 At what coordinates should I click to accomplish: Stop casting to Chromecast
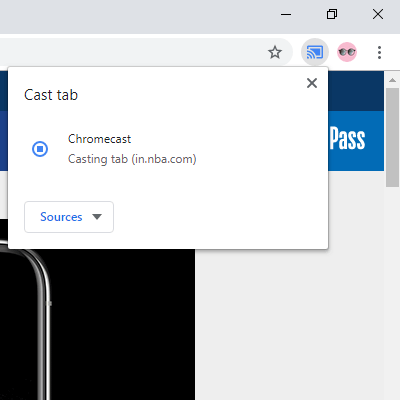click(x=40, y=149)
